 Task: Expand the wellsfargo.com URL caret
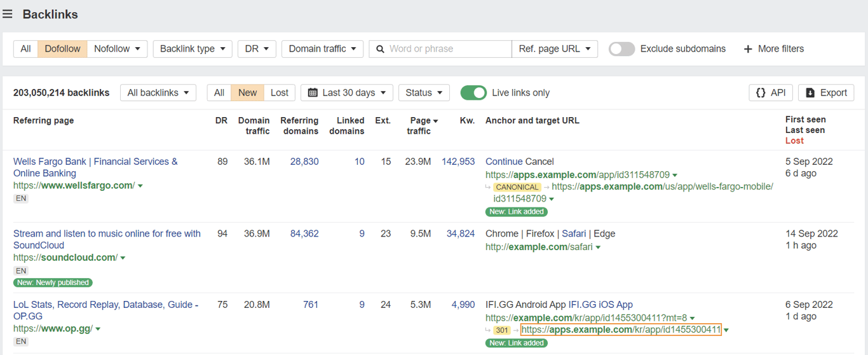140,186
